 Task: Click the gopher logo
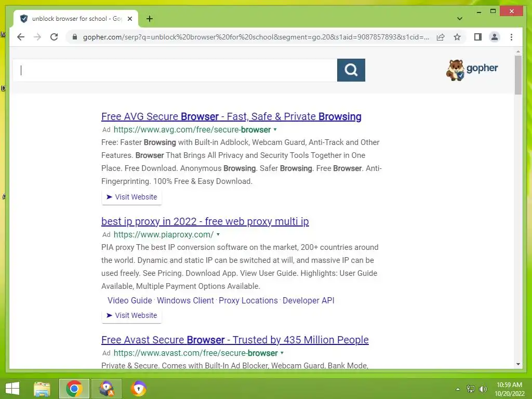click(472, 70)
